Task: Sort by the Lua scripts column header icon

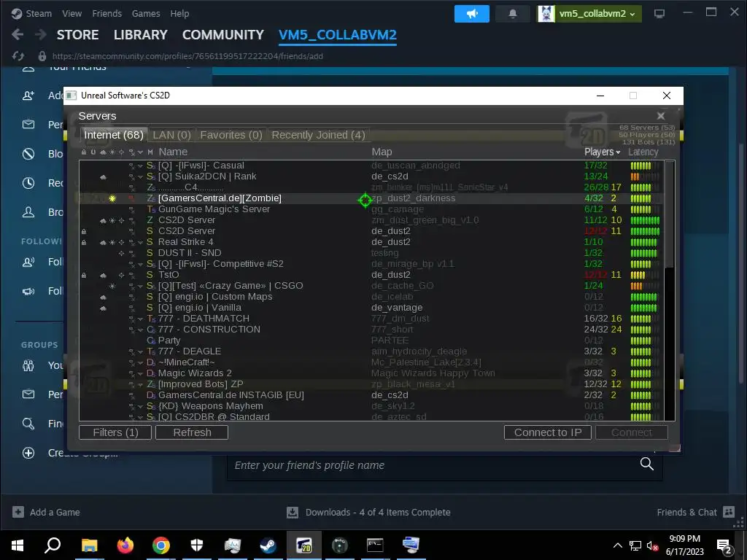Action: tap(131, 152)
